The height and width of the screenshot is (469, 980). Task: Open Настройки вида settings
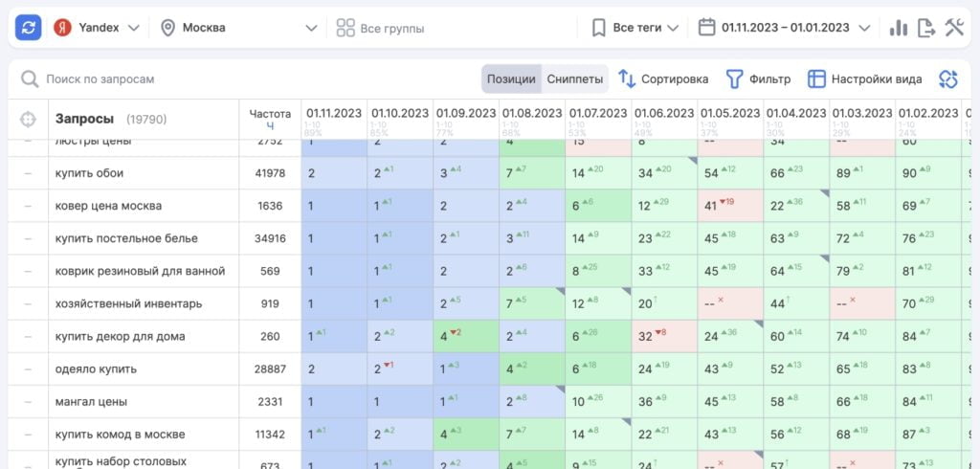864,79
